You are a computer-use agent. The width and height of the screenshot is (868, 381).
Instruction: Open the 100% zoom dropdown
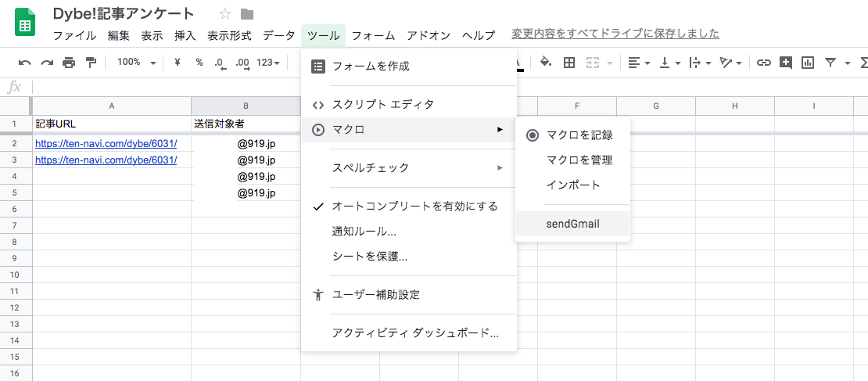(136, 63)
